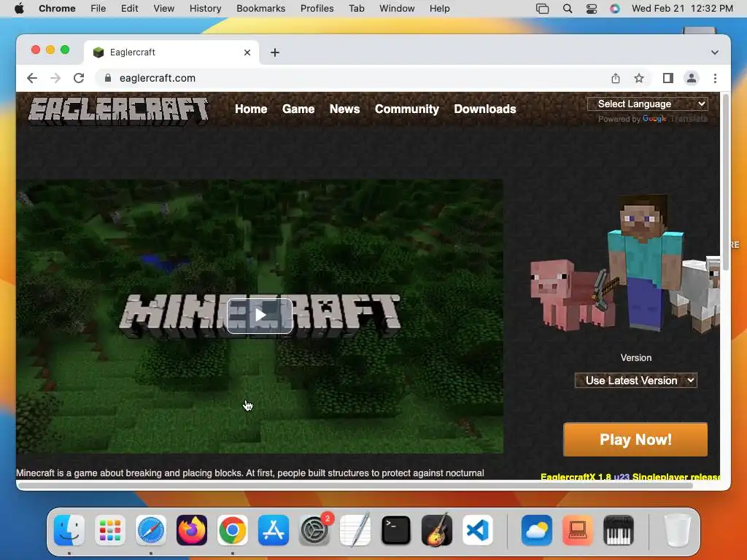Click the date and time clock
The height and width of the screenshot is (560, 747).
(x=682, y=9)
